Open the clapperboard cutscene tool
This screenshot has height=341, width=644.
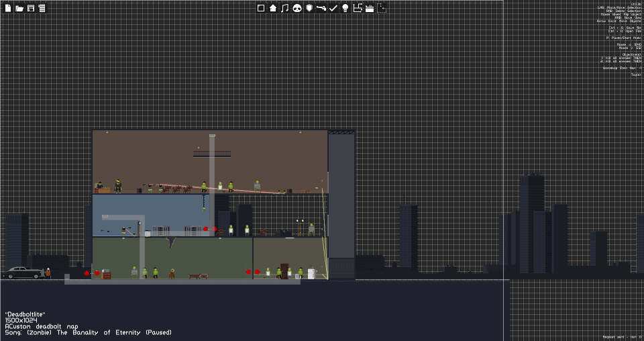click(370, 8)
